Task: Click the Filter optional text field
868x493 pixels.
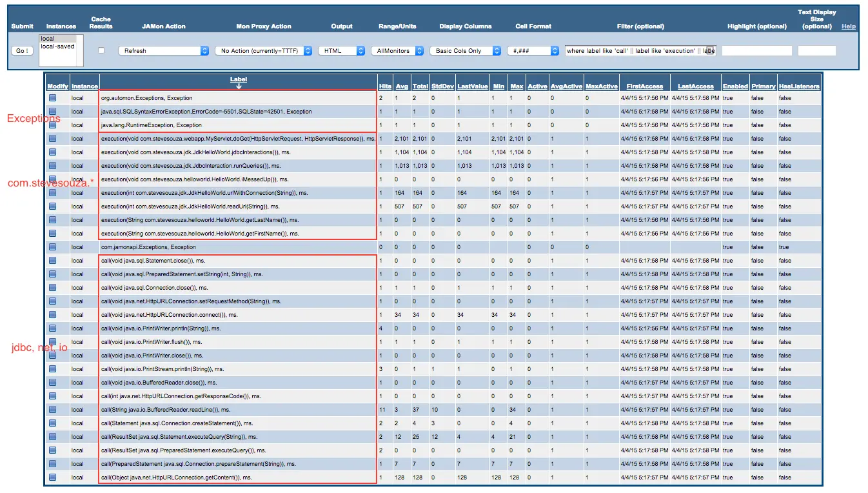Action: [x=640, y=50]
